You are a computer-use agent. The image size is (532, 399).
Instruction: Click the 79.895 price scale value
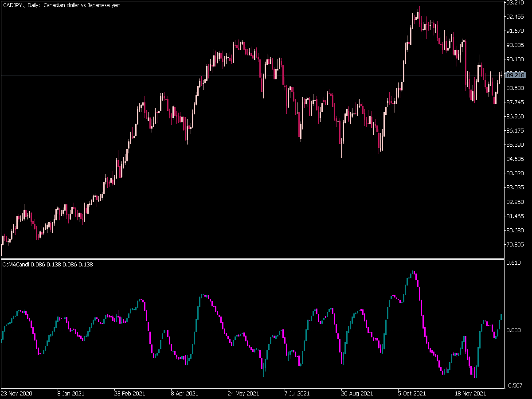pyautogui.click(x=515, y=245)
